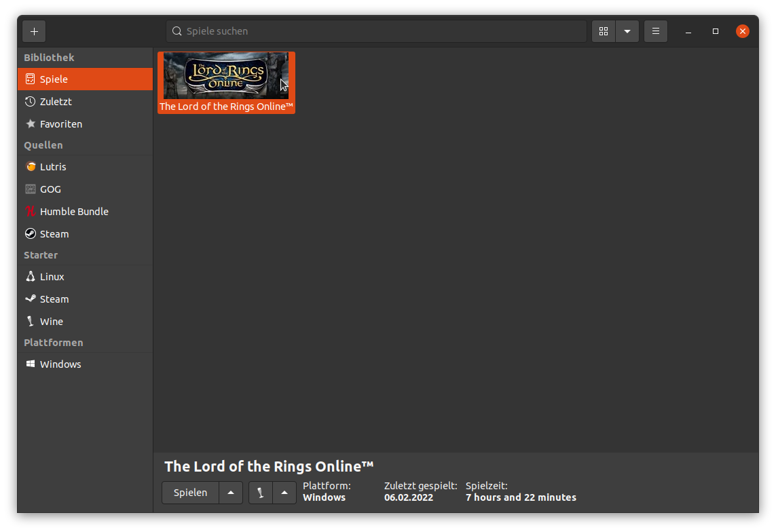This screenshot has width=776, height=532.
Task: Click the Spiele suchen search field
Action: [377, 31]
